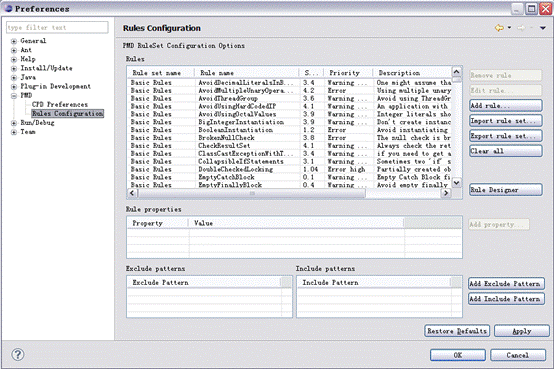Open the back history dropdown arrow

click(509, 28)
